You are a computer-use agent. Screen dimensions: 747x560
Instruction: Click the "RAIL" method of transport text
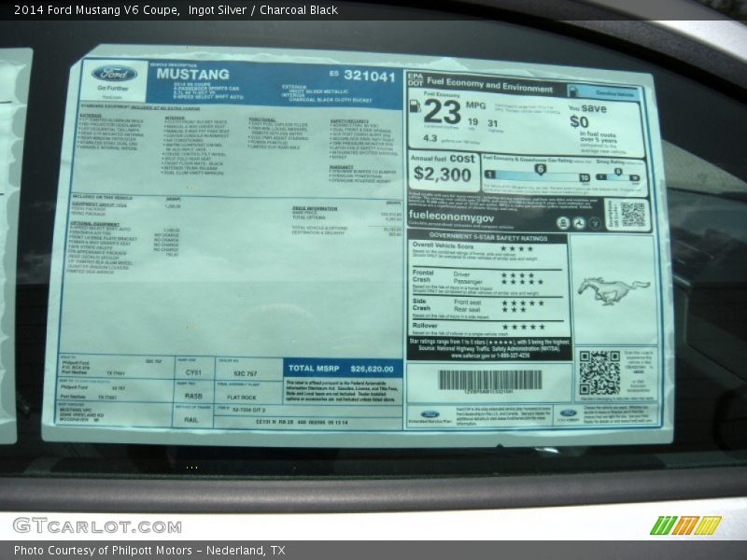(191, 419)
